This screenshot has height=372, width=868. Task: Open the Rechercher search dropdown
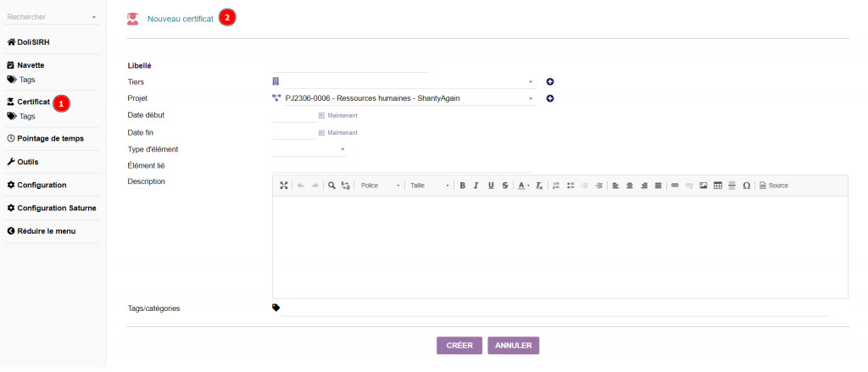(52, 17)
